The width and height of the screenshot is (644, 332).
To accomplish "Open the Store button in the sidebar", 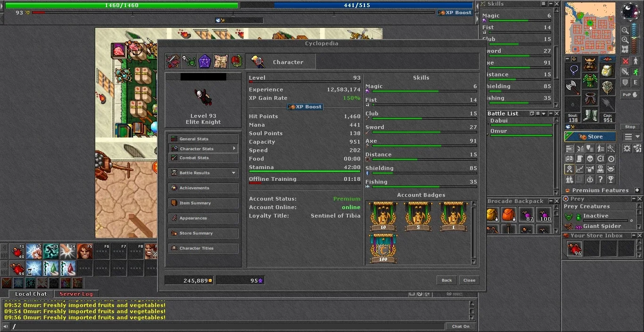I will (590, 137).
